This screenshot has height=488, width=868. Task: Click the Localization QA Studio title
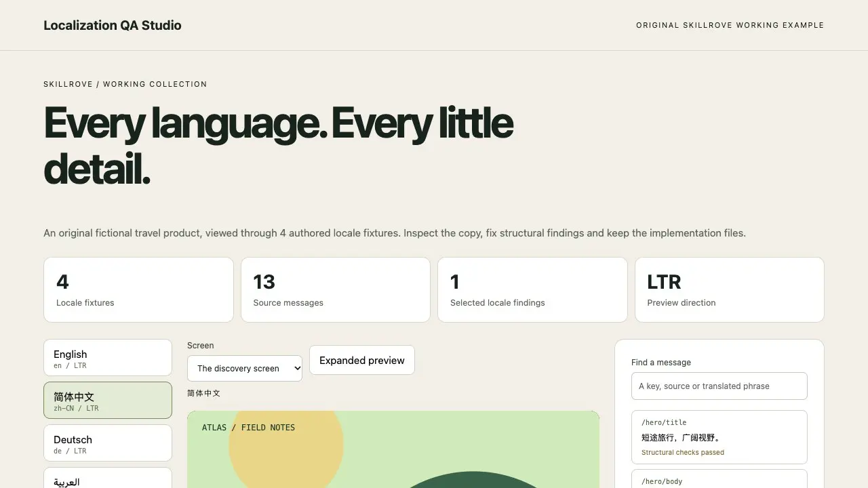pyautogui.click(x=113, y=25)
